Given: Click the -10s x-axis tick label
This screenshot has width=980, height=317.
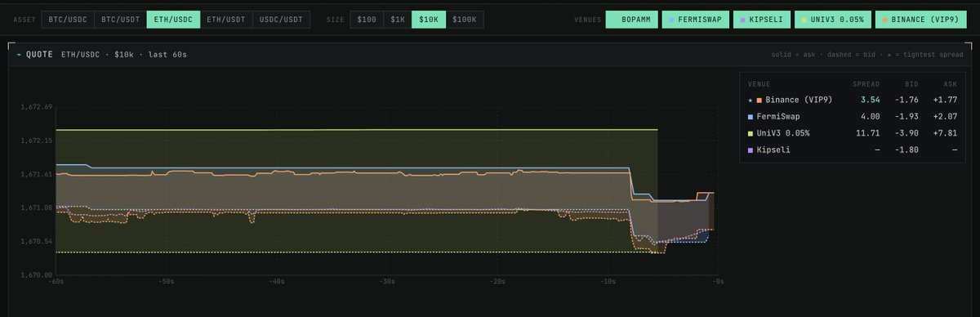Looking at the screenshot, I should tap(608, 283).
